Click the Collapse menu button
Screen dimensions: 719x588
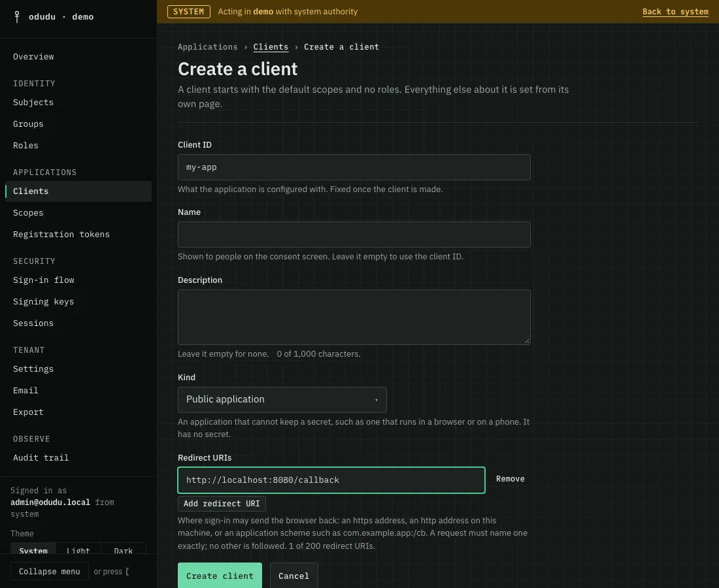click(50, 572)
